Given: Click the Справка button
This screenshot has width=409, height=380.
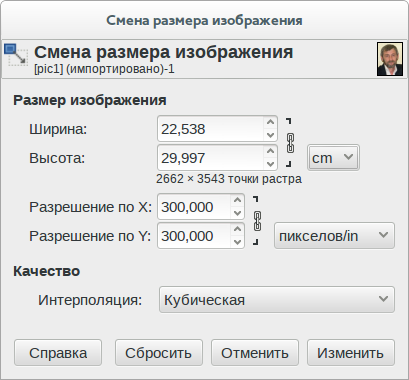Looking at the screenshot, I should point(58,353).
